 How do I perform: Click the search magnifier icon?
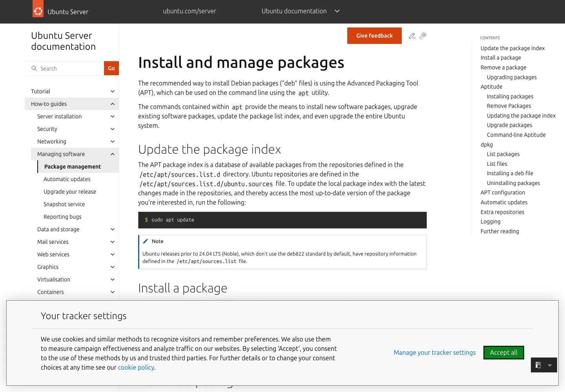pos(34,68)
